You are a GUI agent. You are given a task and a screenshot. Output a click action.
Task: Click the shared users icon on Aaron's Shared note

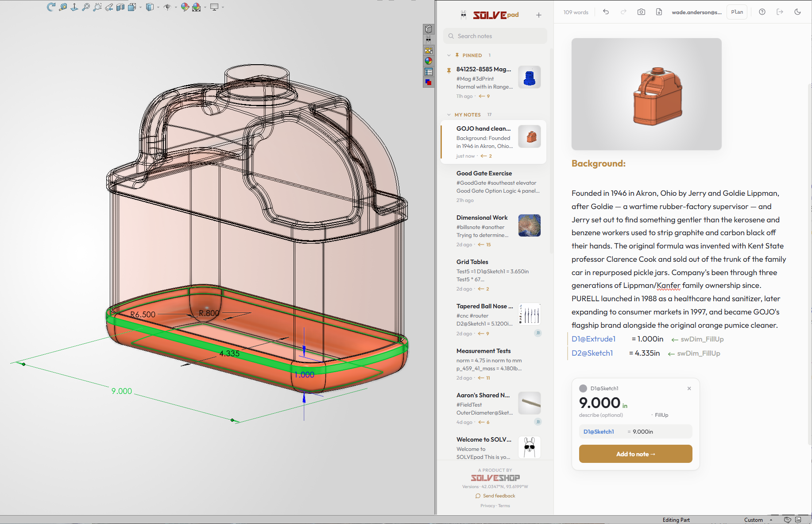[x=538, y=422]
